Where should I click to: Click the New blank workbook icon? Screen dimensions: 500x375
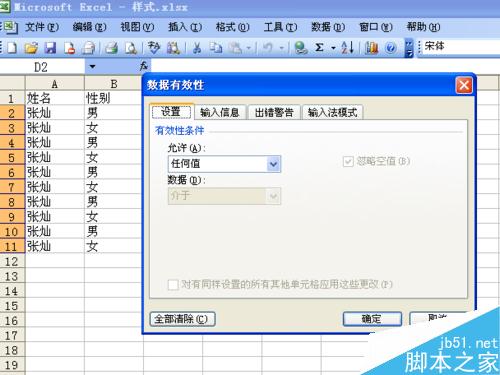pyautogui.click(x=12, y=48)
